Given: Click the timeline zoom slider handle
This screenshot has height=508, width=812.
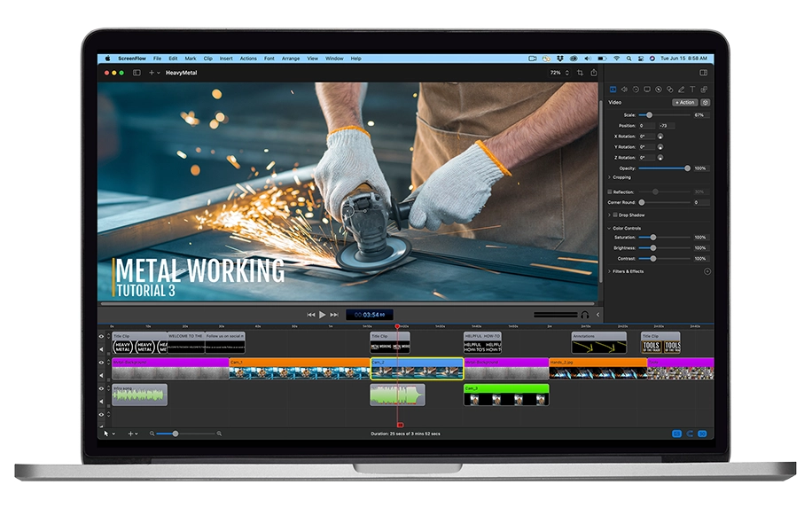Looking at the screenshot, I should [175, 434].
